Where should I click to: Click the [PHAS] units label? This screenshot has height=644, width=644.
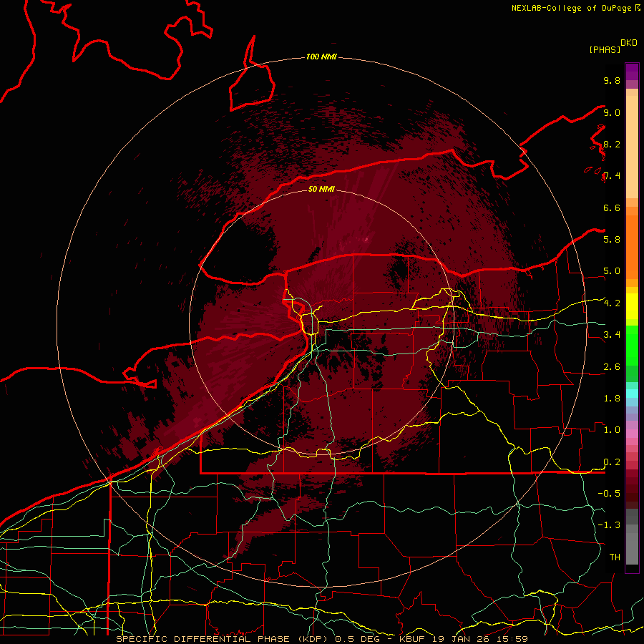click(605, 50)
